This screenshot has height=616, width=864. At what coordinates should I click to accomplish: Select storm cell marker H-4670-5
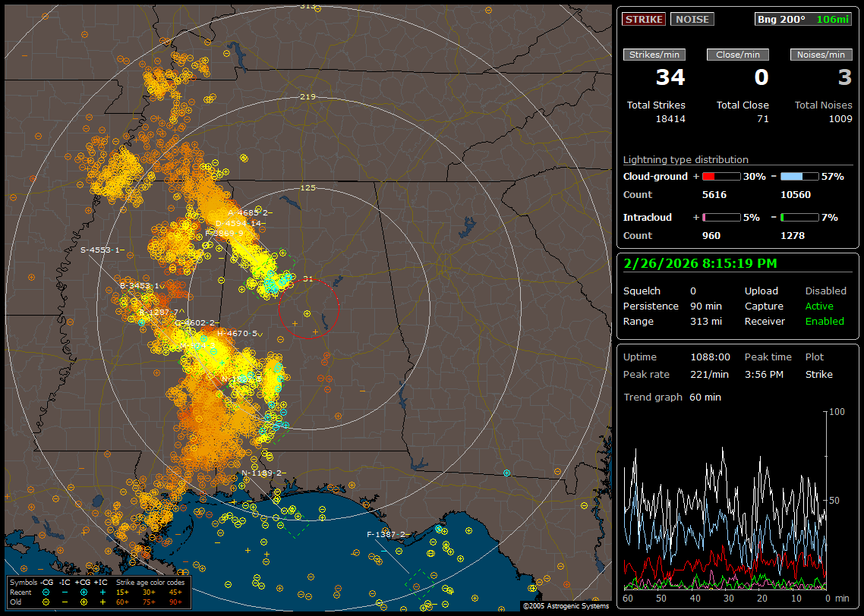point(237,333)
